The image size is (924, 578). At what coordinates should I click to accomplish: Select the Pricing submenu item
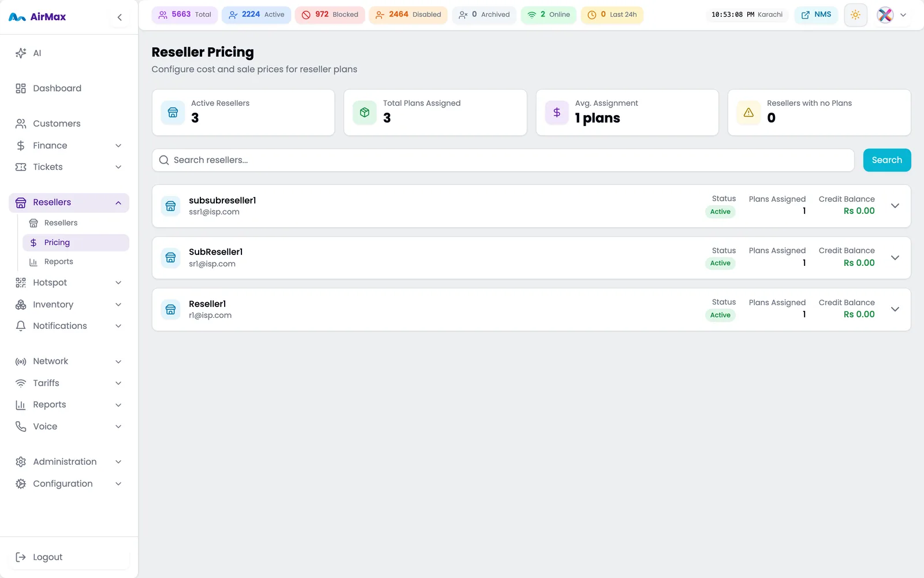(x=76, y=243)
